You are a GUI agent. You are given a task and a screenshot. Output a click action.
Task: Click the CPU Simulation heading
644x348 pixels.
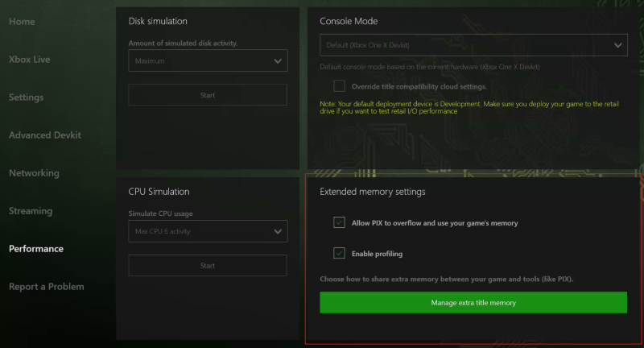click(159, 192)
